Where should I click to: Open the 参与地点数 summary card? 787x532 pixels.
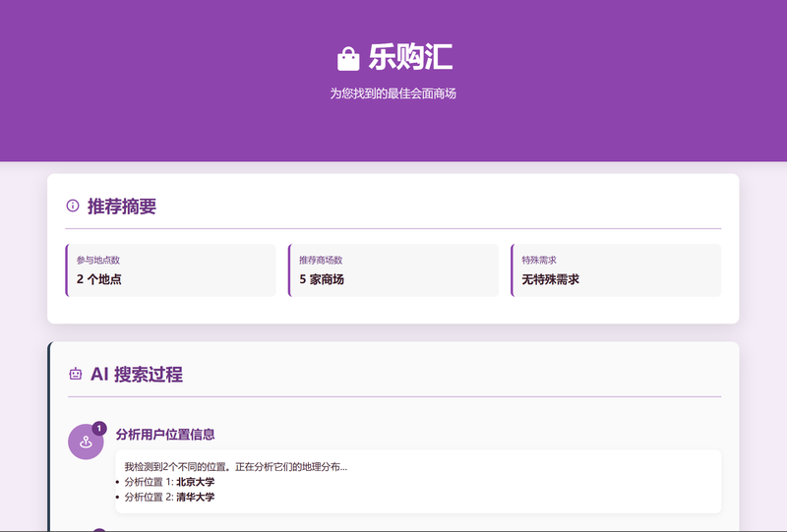pyautogui.click(x=171, y=270)
